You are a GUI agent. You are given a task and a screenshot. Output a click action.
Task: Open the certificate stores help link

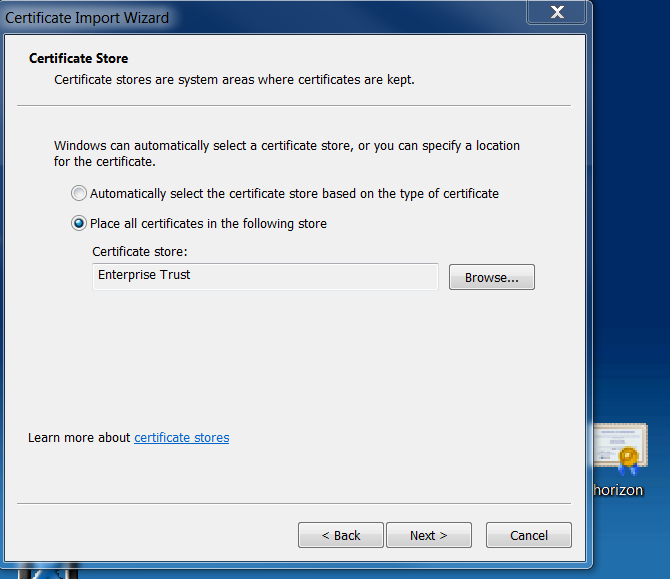click(x=181, y=437)
